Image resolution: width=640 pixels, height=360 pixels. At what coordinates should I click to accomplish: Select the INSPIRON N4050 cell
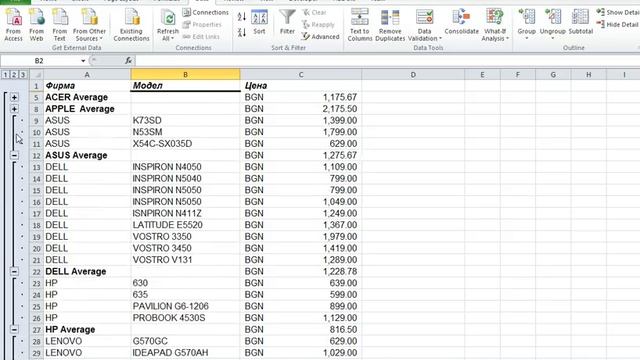click(185, 167)
